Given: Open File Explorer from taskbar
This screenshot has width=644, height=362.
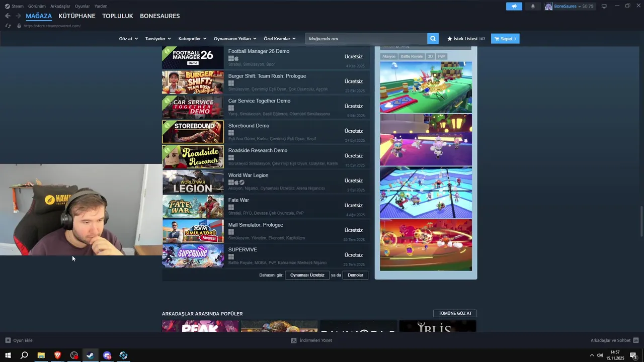Looking at the screenshot, I should (x=41, y=355).
